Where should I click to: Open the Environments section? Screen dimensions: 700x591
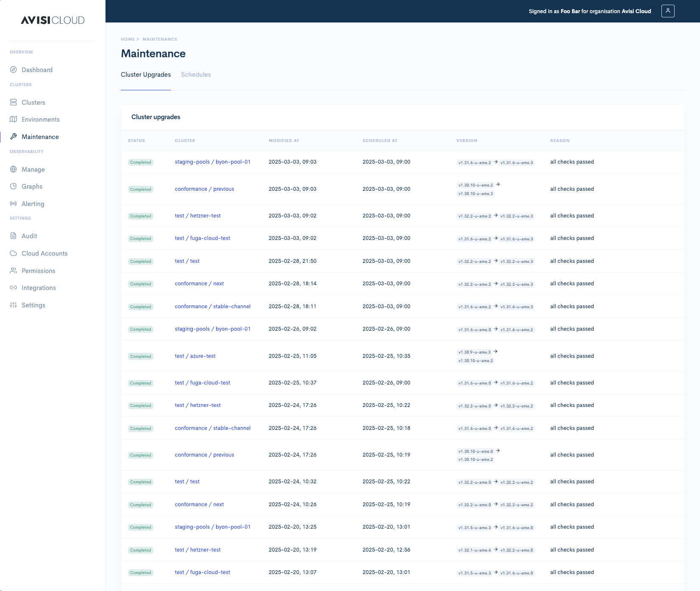click(40, 119)
